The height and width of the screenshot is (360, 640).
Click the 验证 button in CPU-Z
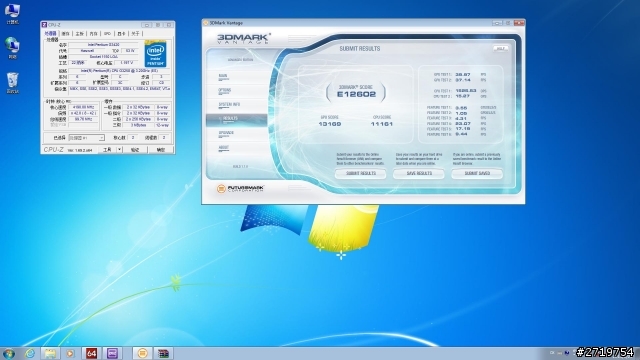point(135,150)
